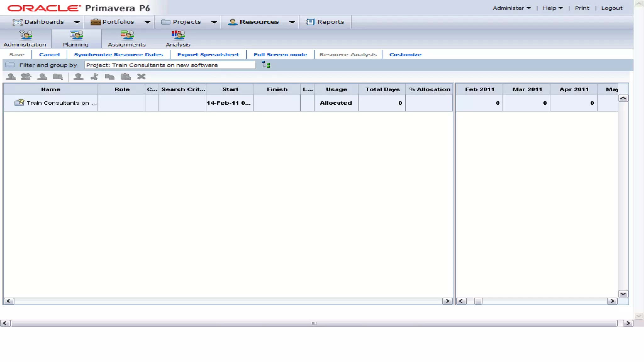The image size is (644, 362).
Task: Click the folder-with-arrow toolbar icon
Action: point(58,76)
